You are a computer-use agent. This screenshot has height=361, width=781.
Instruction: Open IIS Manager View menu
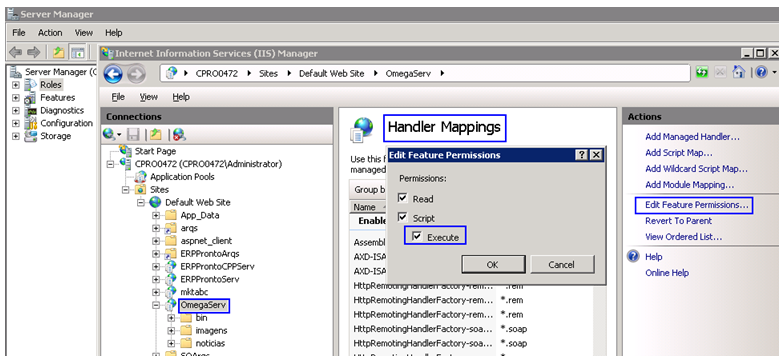148,97
